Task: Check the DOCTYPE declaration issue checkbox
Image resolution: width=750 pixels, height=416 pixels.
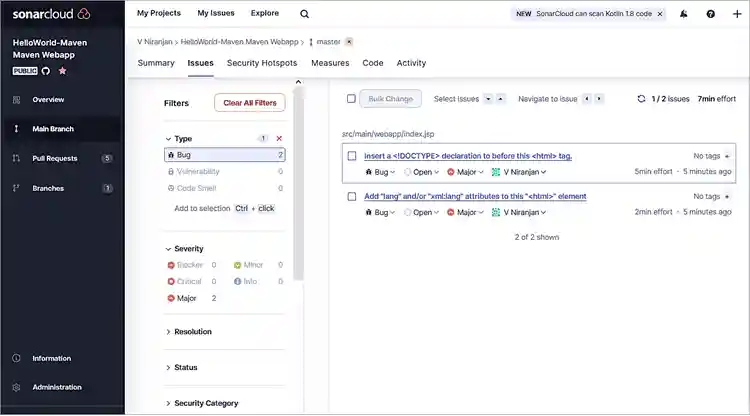Action: (x=352, y=156)
